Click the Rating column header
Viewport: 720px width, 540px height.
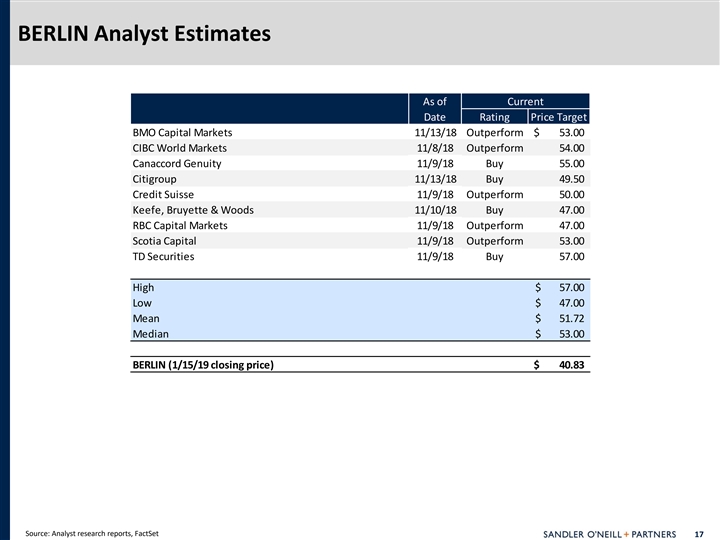coord(494,117)
